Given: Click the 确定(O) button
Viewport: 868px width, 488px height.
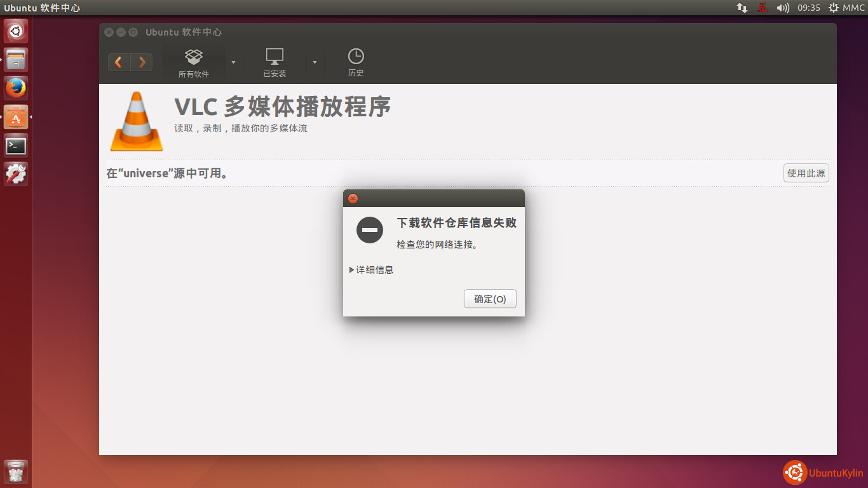Looking at the screenshot, I should pos(490,299).
